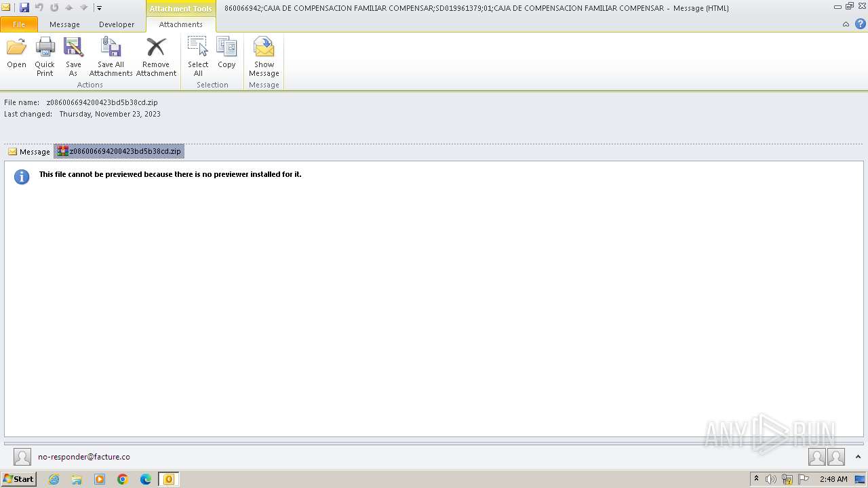Copy the attachment

[x=226, y=54]
